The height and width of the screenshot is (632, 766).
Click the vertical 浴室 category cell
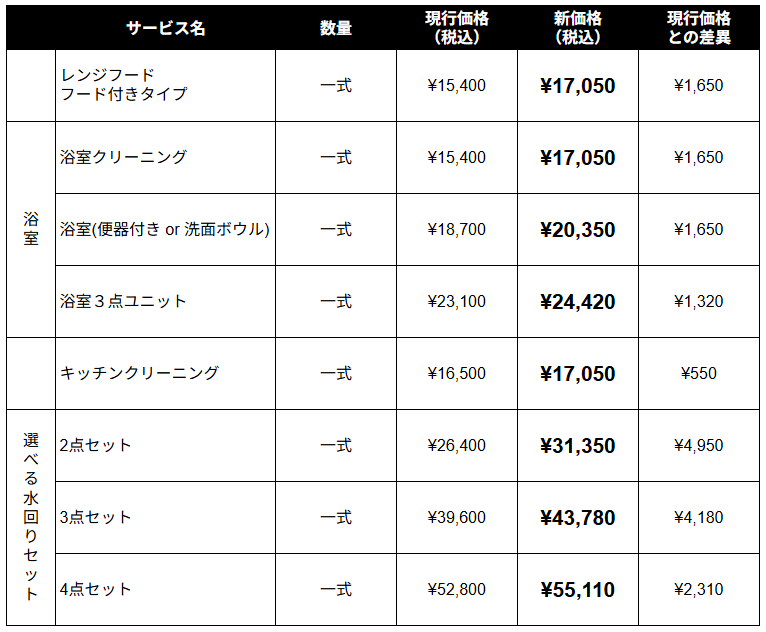(x=31, y=229)
